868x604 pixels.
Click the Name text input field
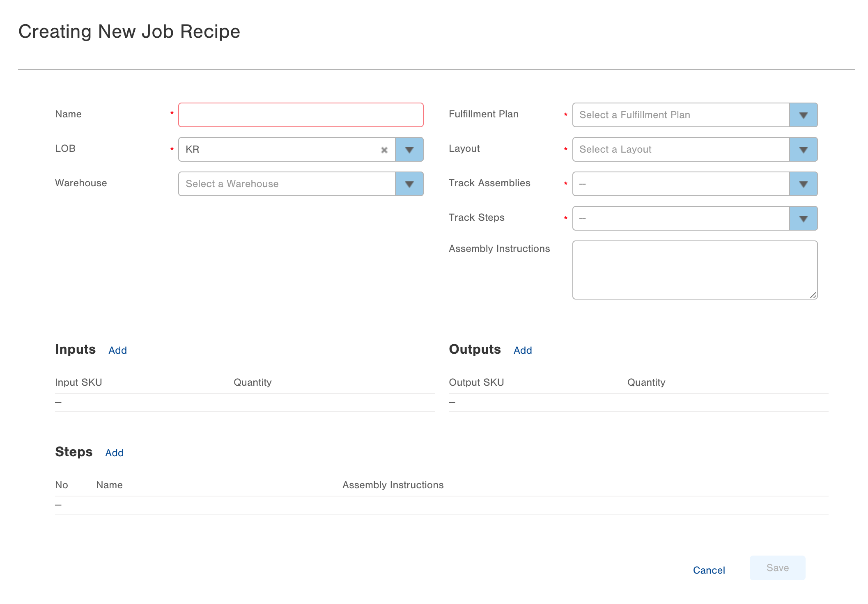click(x=301, y=115)
